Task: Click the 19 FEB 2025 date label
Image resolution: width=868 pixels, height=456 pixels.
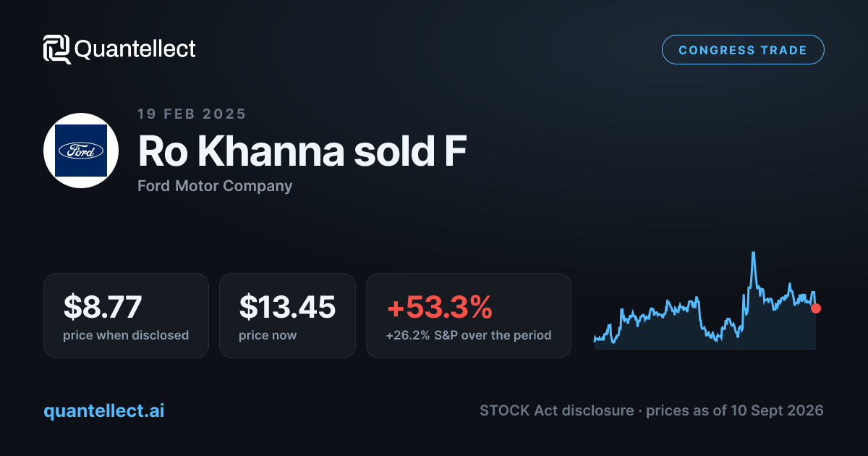Action: tap(192, 114)
